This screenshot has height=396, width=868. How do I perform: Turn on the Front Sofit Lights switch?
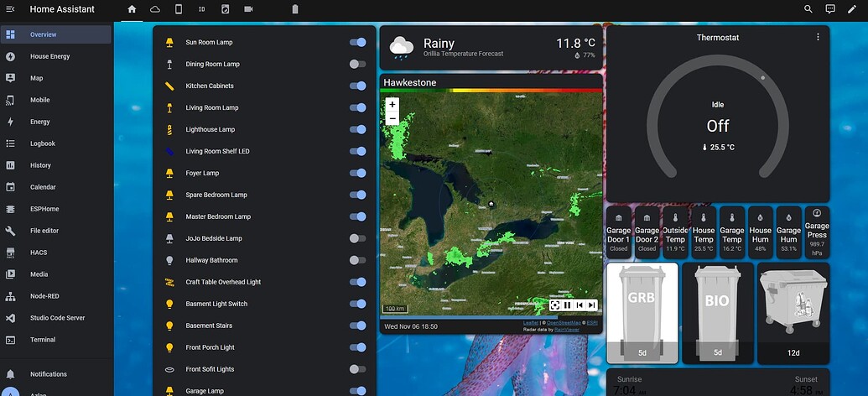[x=357, y=369]
